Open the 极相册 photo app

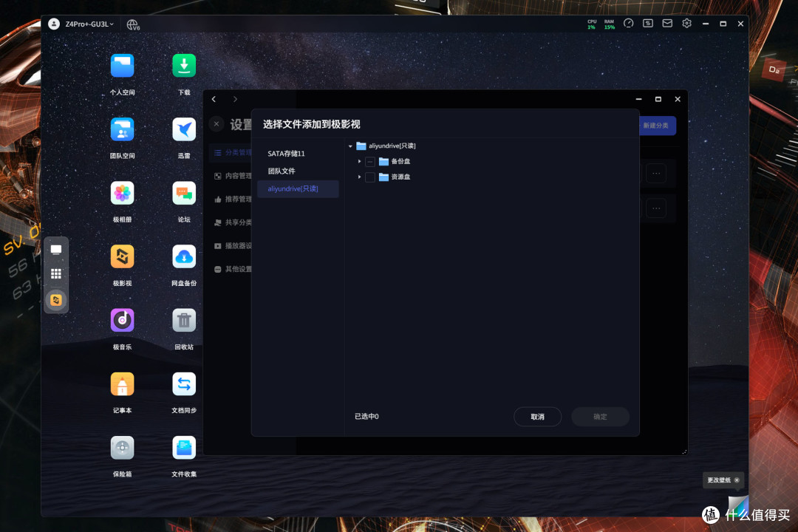(x=122, y=193)
